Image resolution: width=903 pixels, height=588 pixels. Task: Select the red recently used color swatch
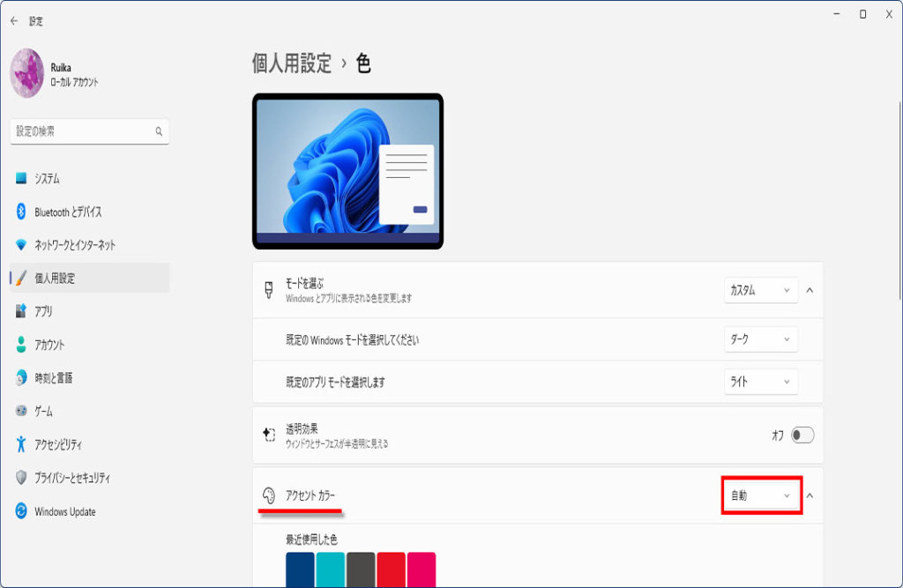click(391, 569)
